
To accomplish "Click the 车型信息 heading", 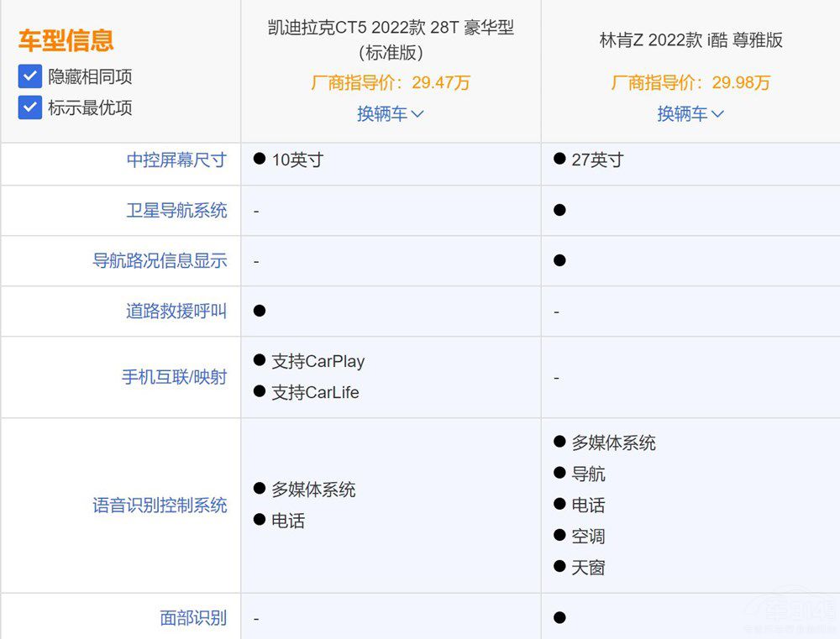I will (66, 40).
